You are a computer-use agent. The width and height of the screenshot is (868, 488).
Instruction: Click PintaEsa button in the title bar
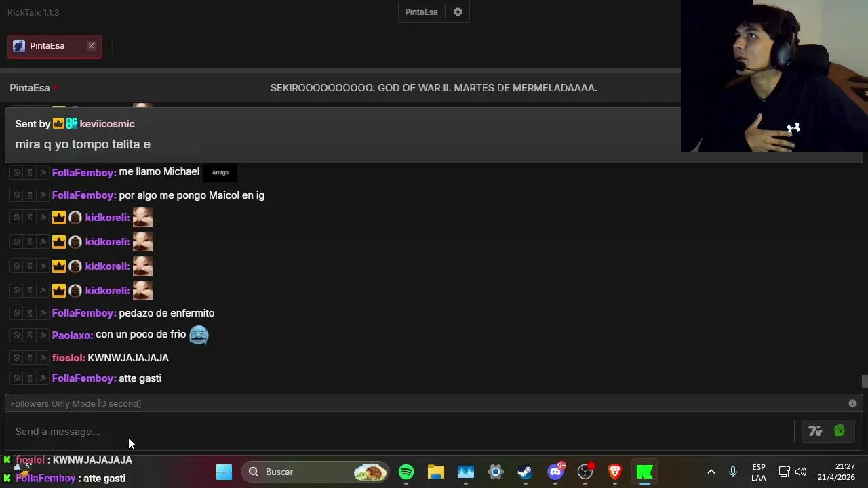pos(421,12)
